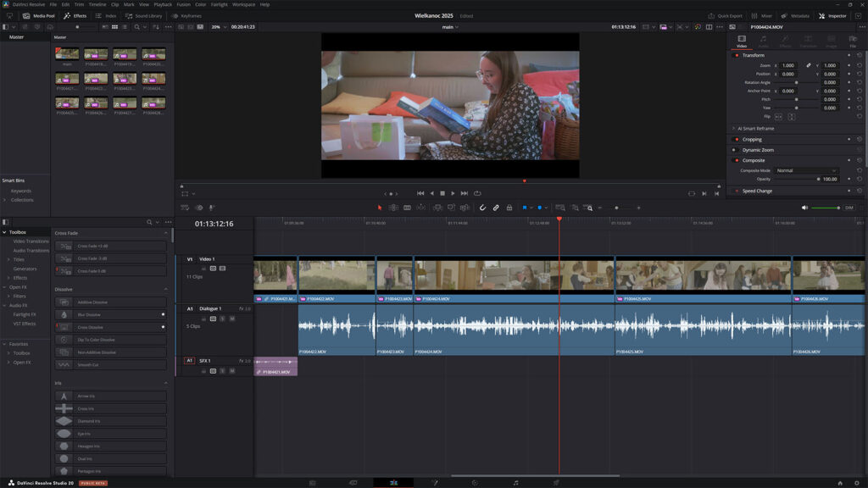Select the Trim Edit Mode tool
The image size is (868, 488).
click(x=393, y=208)
